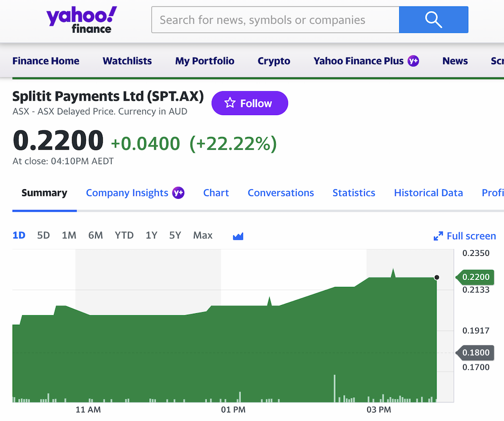Open the Conversations tab
504x421 pixels.
(281, 193)
